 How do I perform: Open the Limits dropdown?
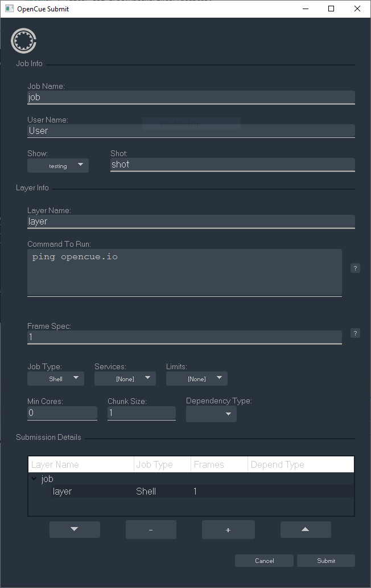[x=197, y=379]
